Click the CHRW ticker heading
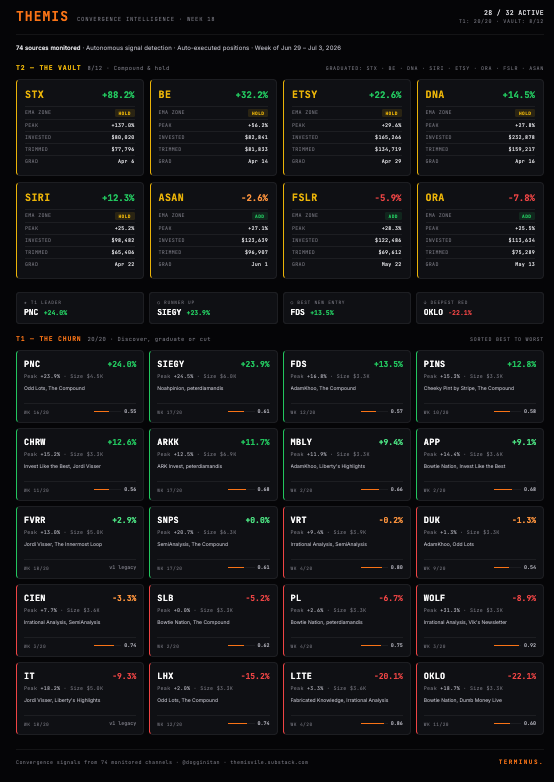Screen dimensions: 554x782 [x=35, y=442]
